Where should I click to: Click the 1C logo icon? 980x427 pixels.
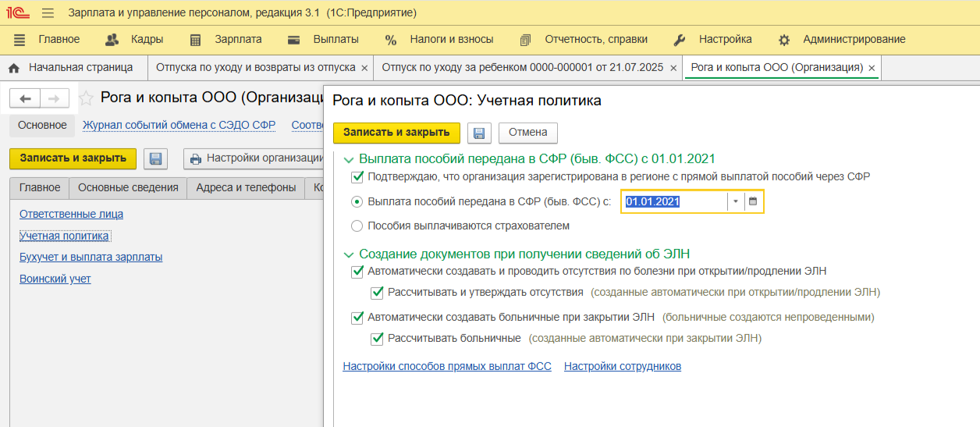click(18, 13)
